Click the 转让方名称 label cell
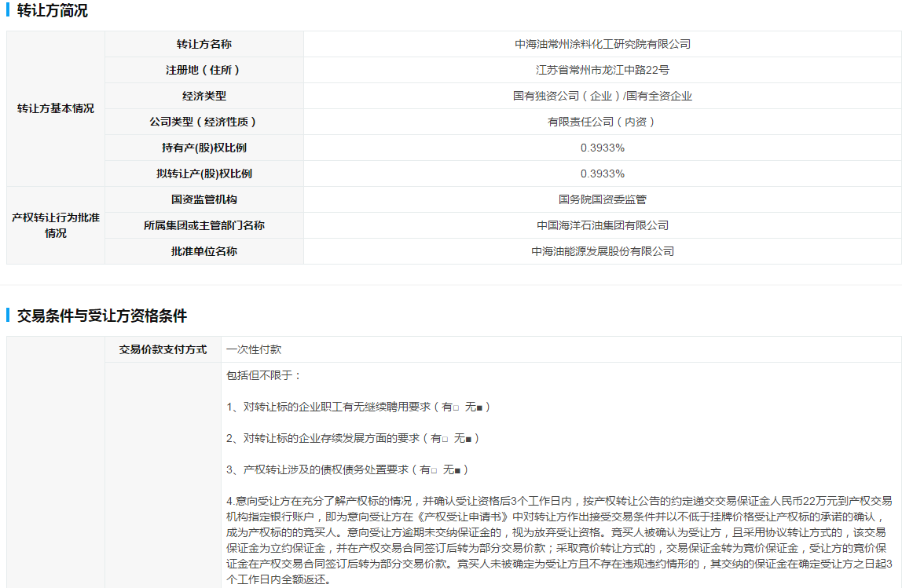This screenshot has height=588, width=902. tap(204, 44)
